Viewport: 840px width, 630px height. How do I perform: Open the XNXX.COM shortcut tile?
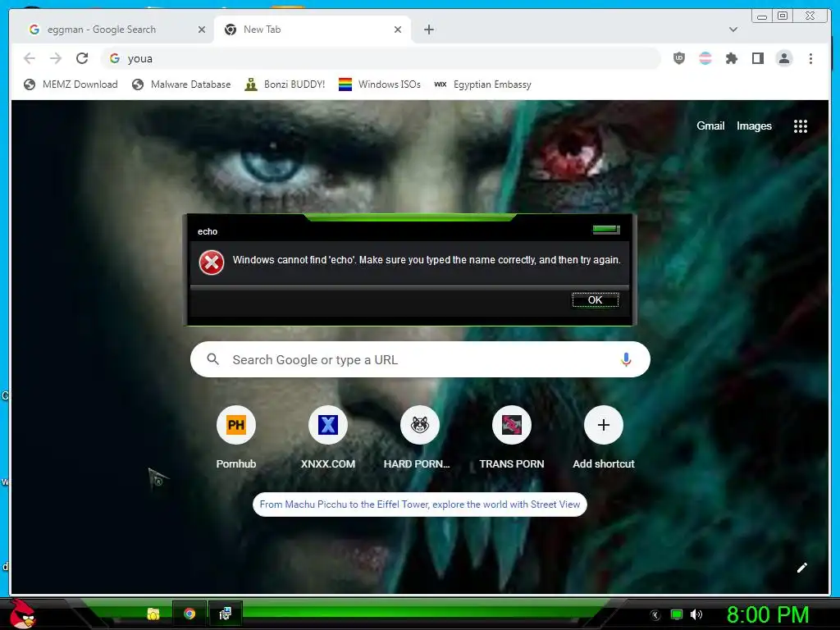[328, 438]
